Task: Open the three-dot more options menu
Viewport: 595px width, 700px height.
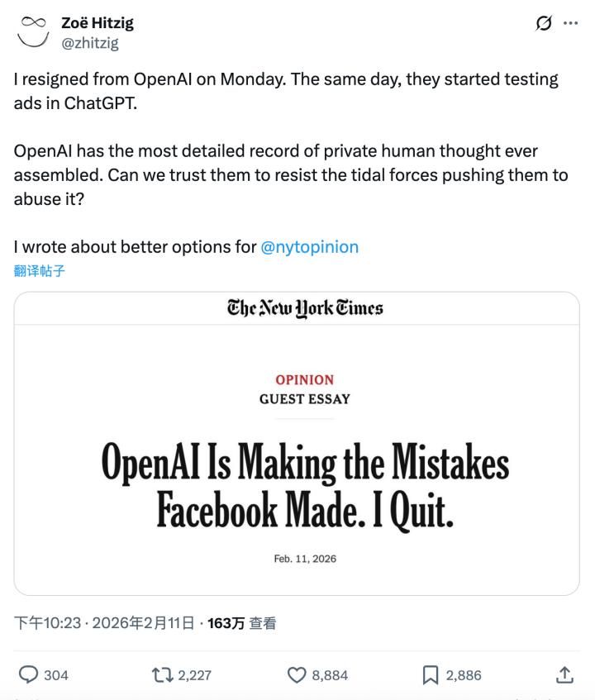Action: click(x=570, y=24)
